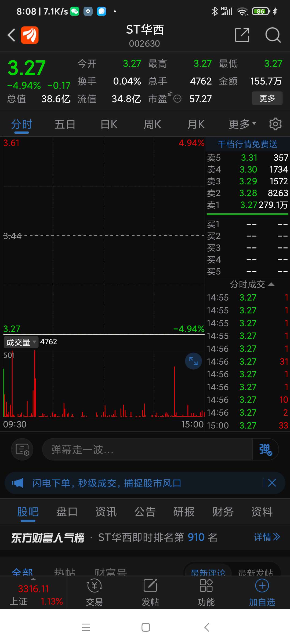Tap the megaphone announcement icon
The image size is (290, 644).
pyautogui.click(x=18, y=483)
